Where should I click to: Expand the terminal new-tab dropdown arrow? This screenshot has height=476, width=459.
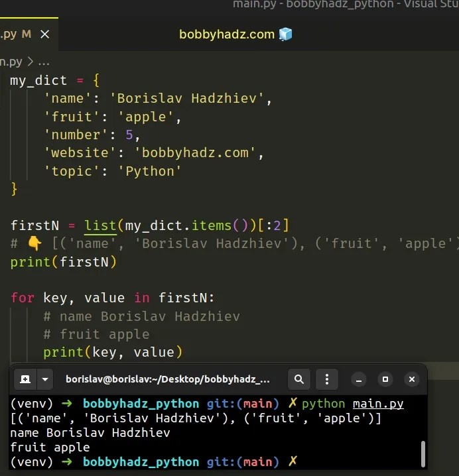tap(45, 379)
